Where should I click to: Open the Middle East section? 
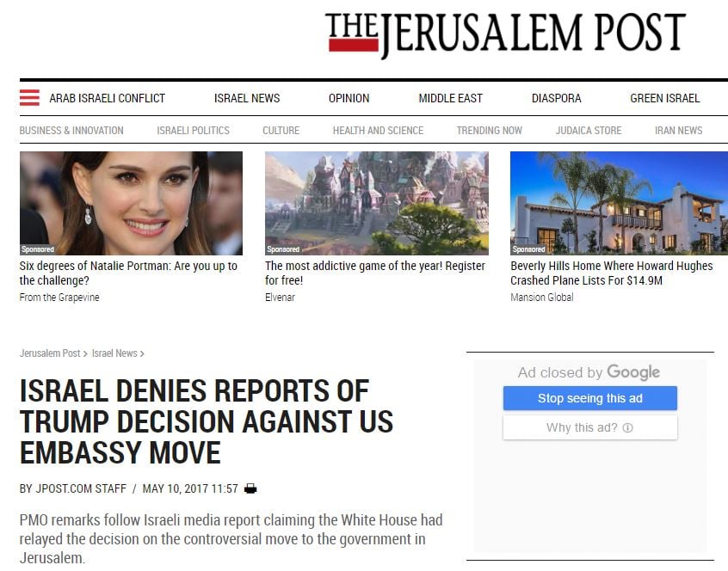click(x=450, y=98)
